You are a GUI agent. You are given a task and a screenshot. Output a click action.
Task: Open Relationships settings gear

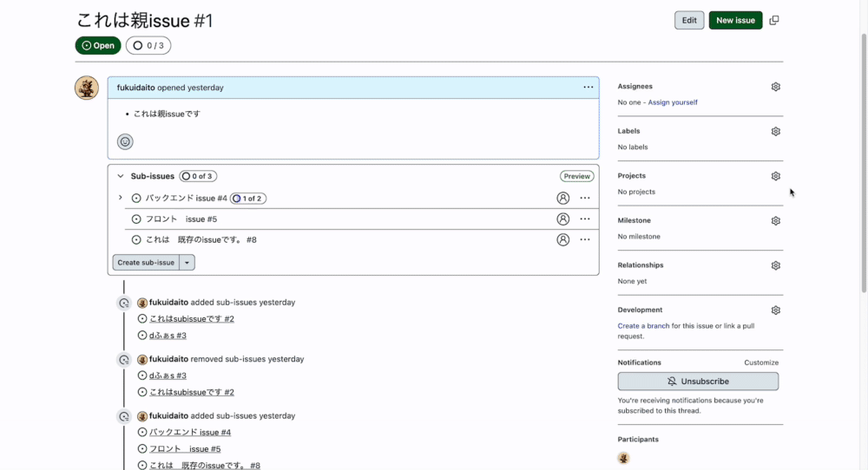tap(775, 265)
